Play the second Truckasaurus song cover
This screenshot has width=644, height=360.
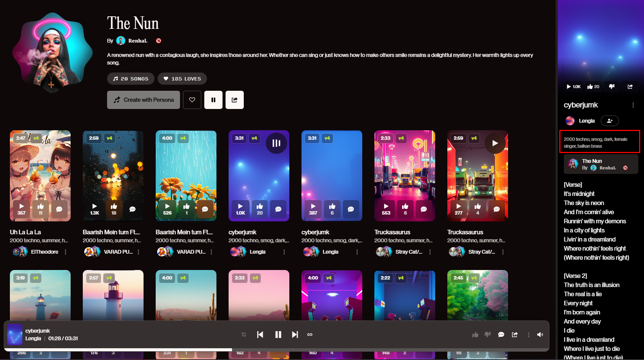495,143
